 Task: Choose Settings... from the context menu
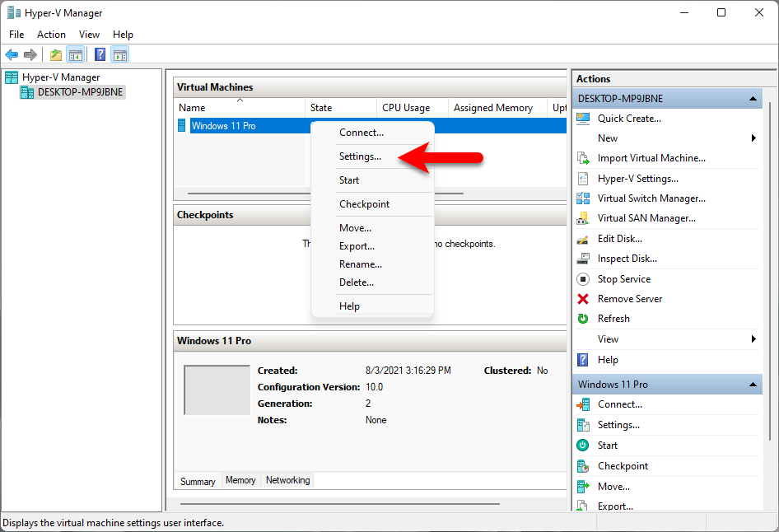point(372,156)
